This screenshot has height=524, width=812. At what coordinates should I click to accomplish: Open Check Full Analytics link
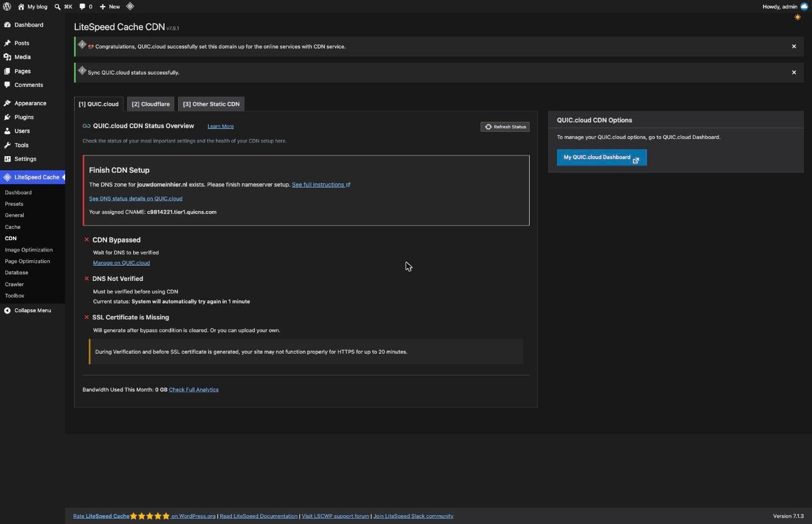tap(194, 390)
